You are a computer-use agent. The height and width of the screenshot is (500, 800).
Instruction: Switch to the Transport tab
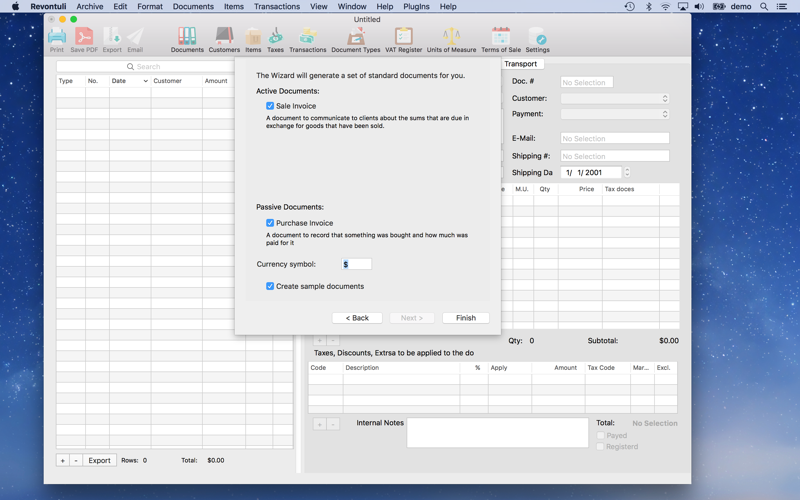(520, 63)
